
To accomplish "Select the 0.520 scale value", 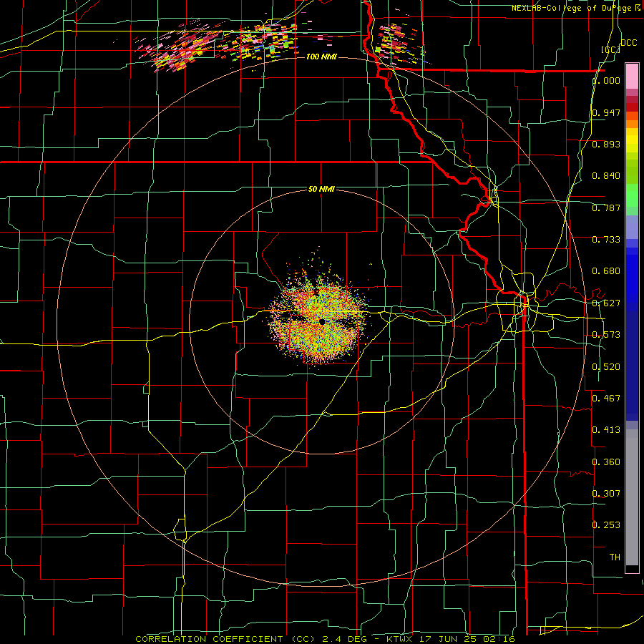I will pyautogui.click(x=606, y=367).
